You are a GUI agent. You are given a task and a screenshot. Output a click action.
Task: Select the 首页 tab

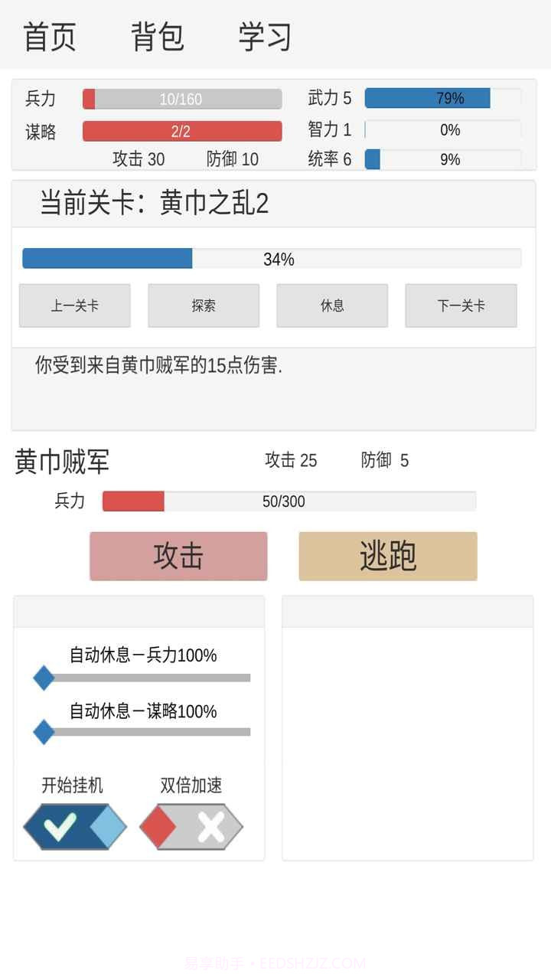tap(51, 36)
